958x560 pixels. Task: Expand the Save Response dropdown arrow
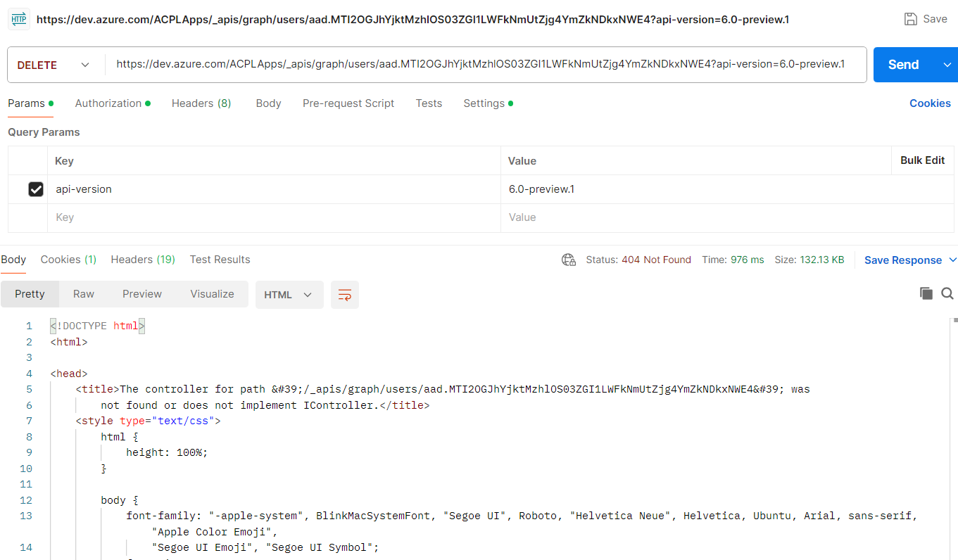[x=953, y=260]
